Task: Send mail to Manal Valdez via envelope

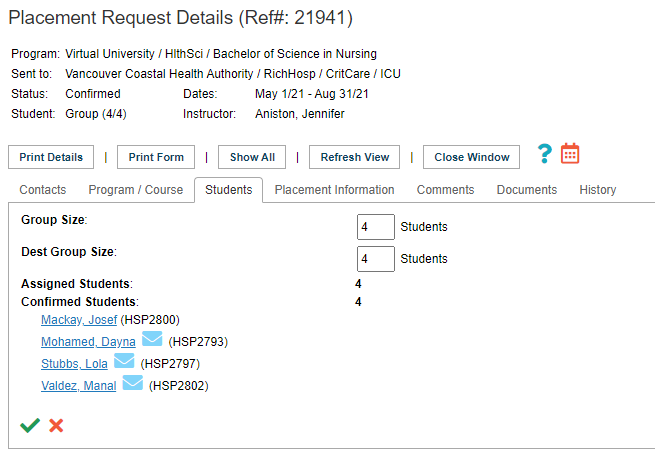Action: [133, 383]
